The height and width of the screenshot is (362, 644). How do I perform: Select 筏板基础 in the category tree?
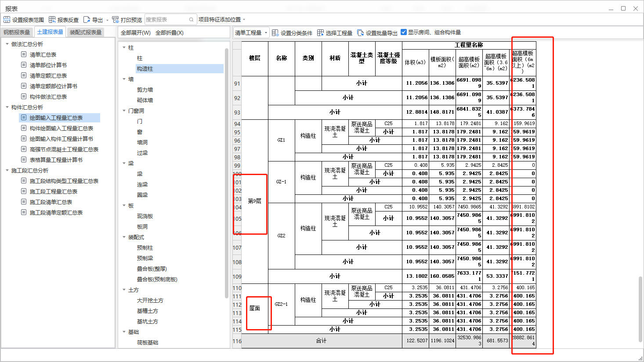coord(148,343)
